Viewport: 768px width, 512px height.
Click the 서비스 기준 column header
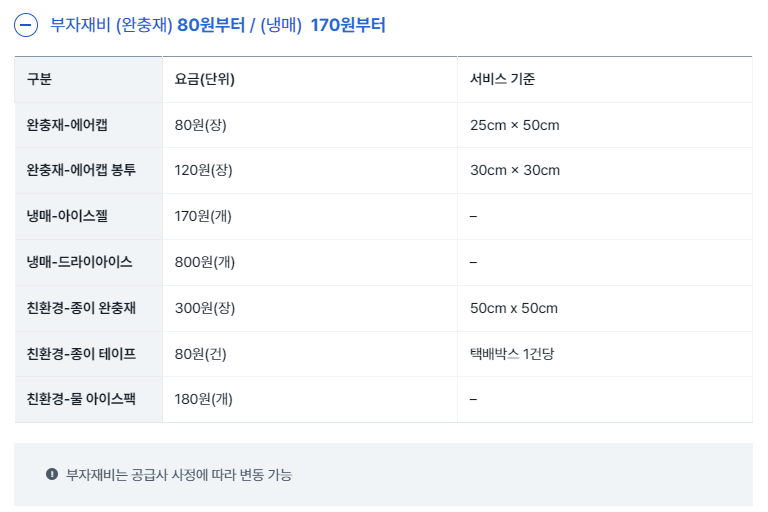tap(502, 79)
